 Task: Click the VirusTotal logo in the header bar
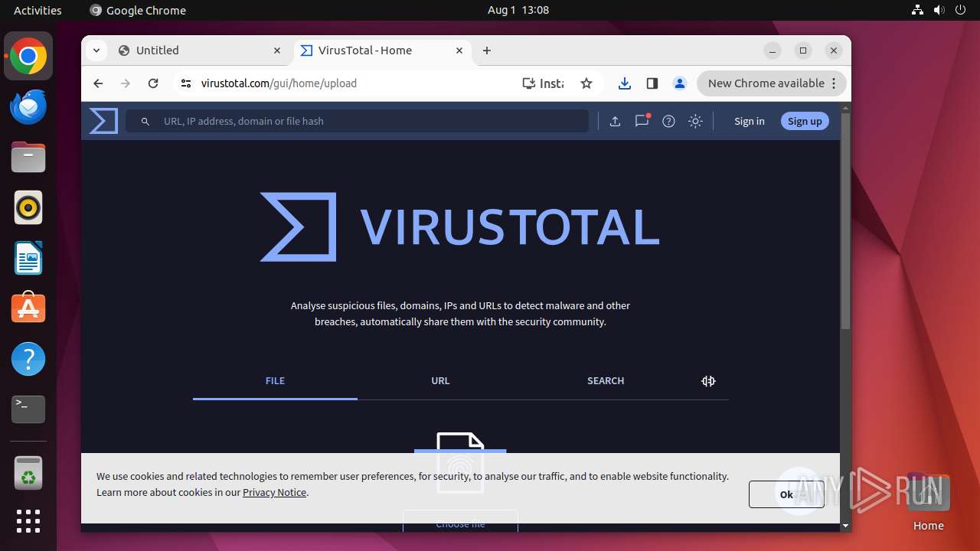tap(103, 121)
